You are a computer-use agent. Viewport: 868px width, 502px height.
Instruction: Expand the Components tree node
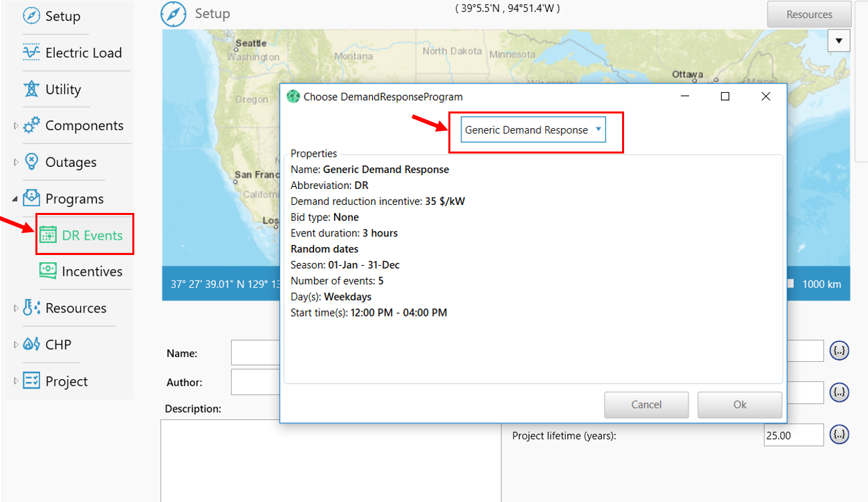point(16,125)
